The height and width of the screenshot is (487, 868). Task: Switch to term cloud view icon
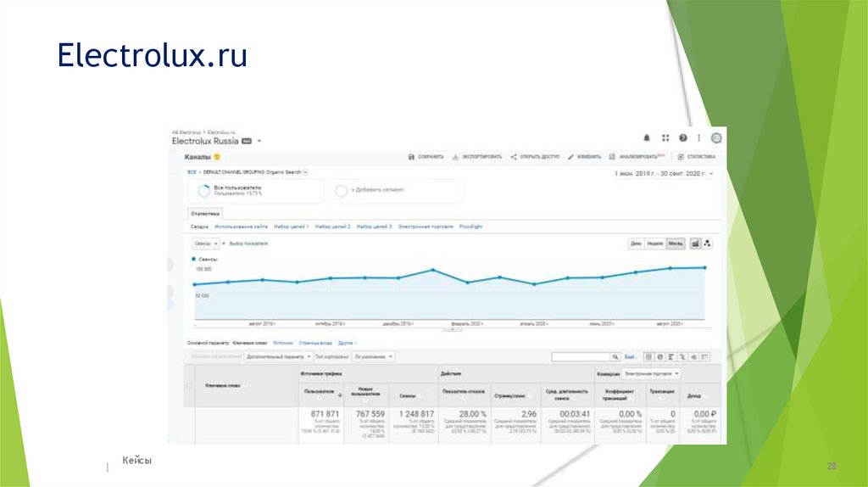click(x=693, y=357)
